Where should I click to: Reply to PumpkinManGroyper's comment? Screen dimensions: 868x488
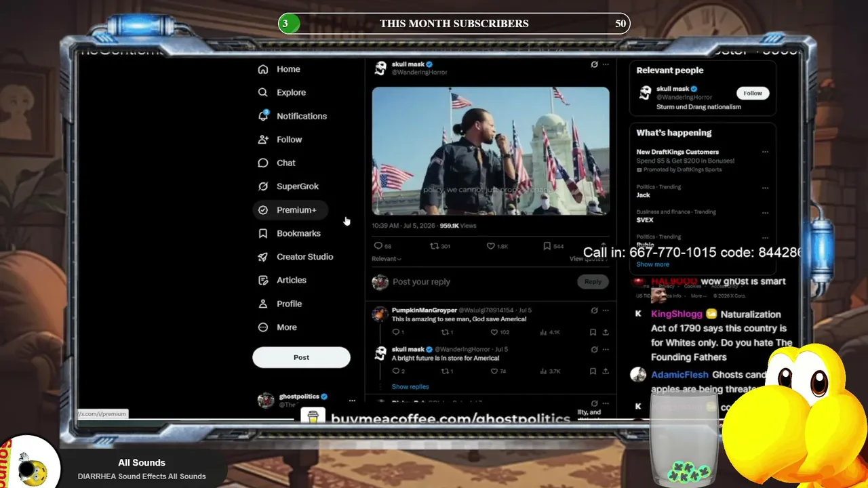(397, 332)
